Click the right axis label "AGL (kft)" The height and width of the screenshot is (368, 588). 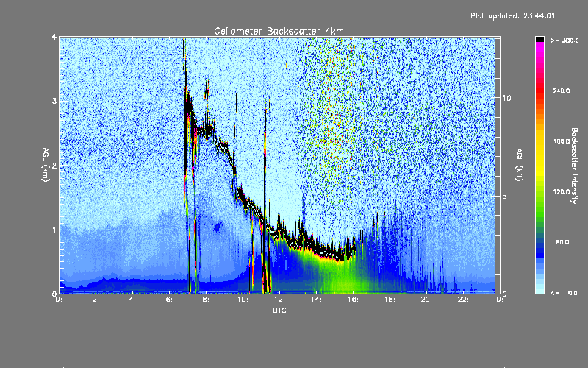[519, 165]
